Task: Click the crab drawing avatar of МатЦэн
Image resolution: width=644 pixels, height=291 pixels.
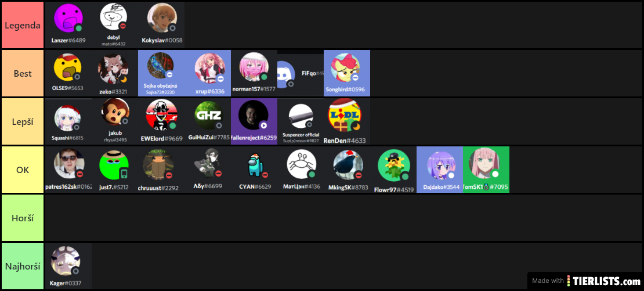Action: 302,164
